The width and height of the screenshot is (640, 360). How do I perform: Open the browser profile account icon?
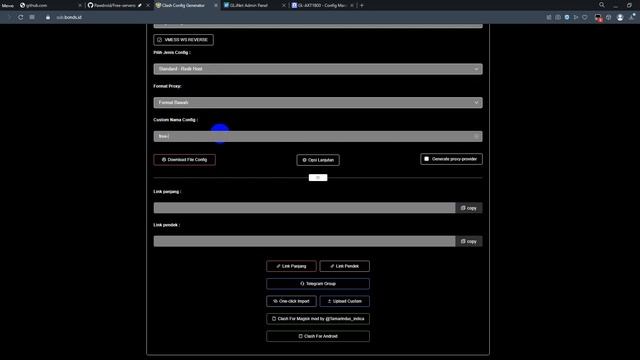tap(620, 17)
